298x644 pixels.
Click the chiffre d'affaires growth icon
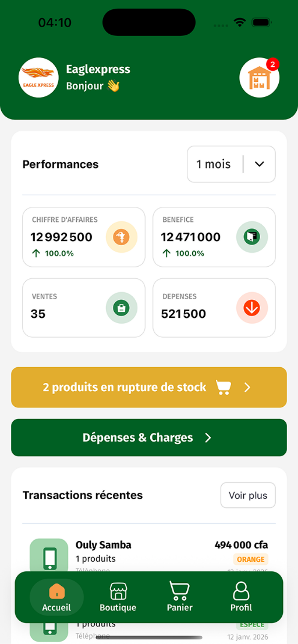coord(122,237)
